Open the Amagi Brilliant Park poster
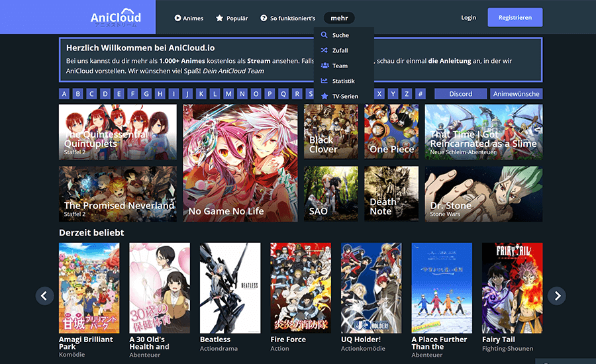The image size is (596, 364). click(x=89, y=288)
